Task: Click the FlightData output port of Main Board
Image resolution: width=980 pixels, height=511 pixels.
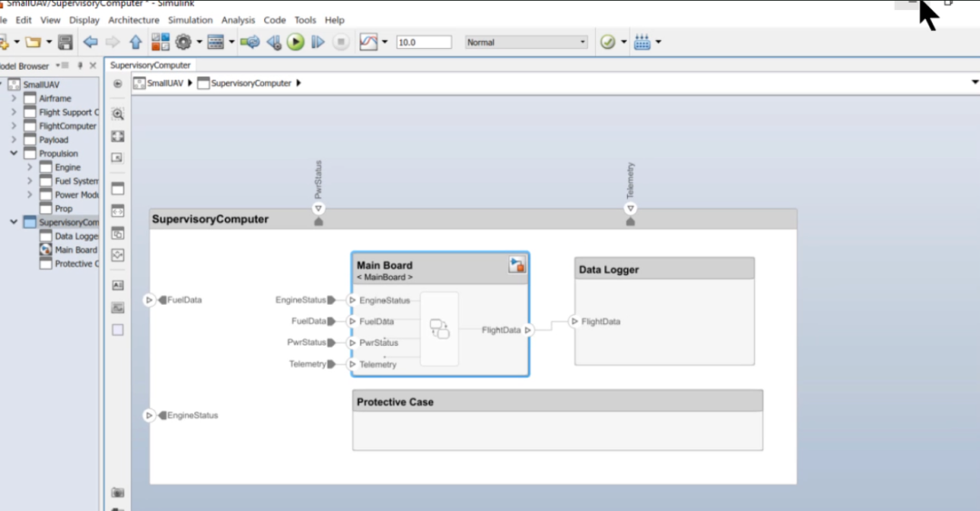Action: pyautogui.click(x=527, y=329)
